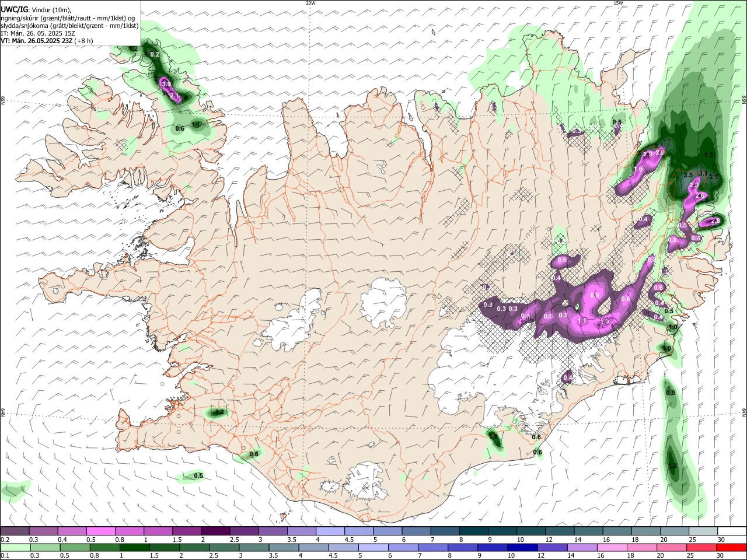Click the 0.5 rain value offshore southwest

198,476
